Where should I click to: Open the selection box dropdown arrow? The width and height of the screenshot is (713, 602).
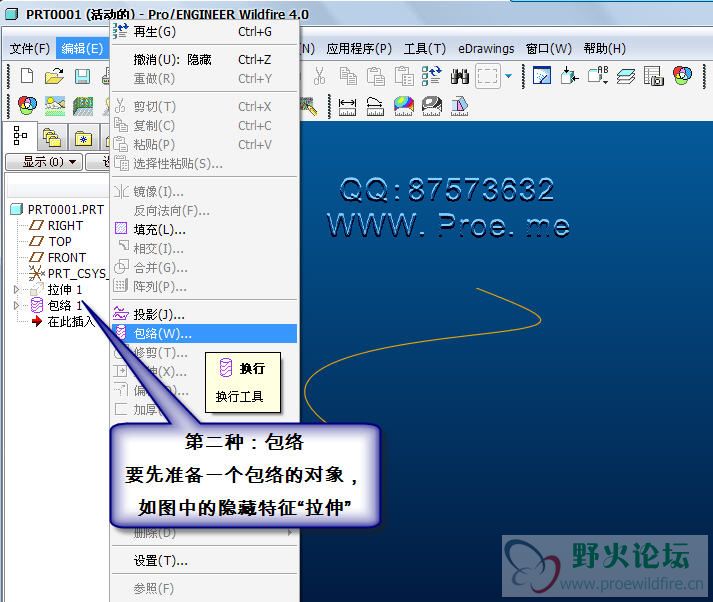508,76
